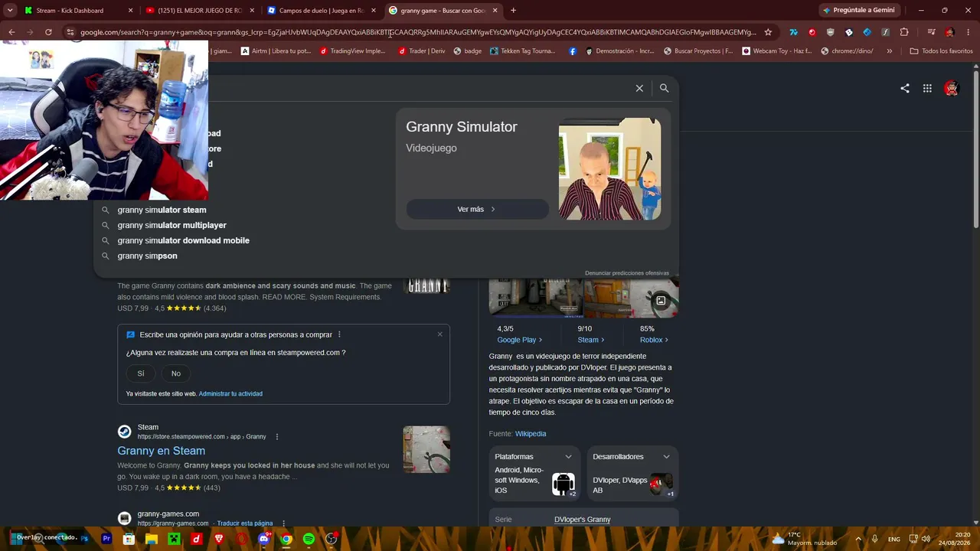Open the Steam 9/10 rating link
The height and width of the screenshot is (551, 980).
590,340
